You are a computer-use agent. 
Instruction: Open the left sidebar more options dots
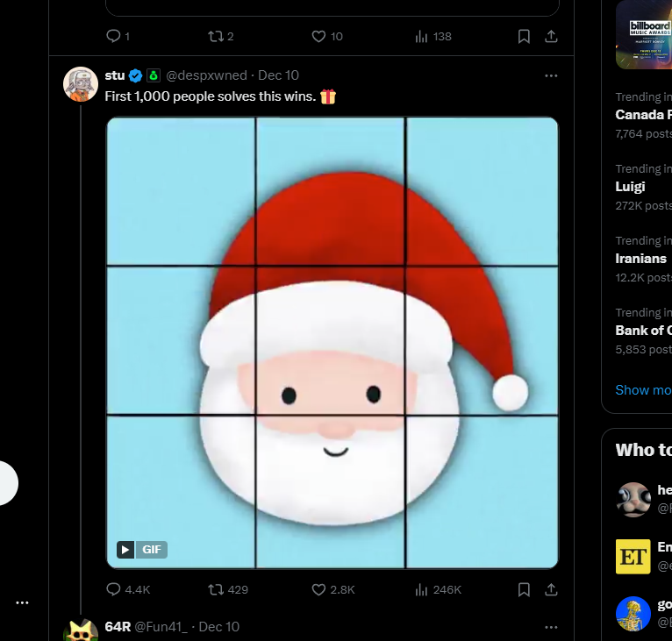pos(22,603)
